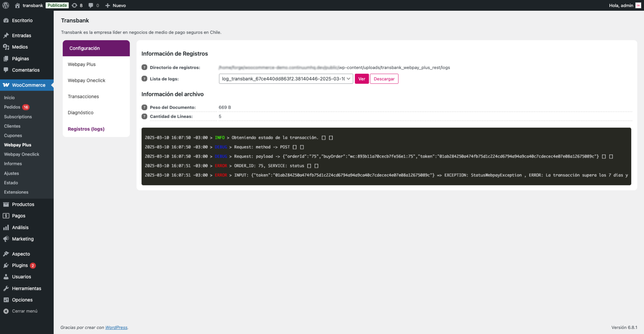This screenshot has height=334, width=644.
Task: Open Pedidos in WooCommerce submenu
Action: click(12, 107)
